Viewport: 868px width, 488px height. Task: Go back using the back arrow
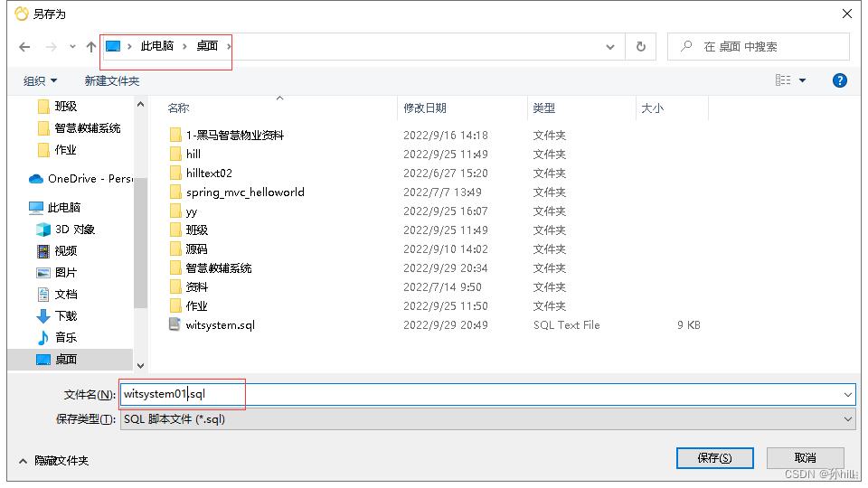coord(24,47)
